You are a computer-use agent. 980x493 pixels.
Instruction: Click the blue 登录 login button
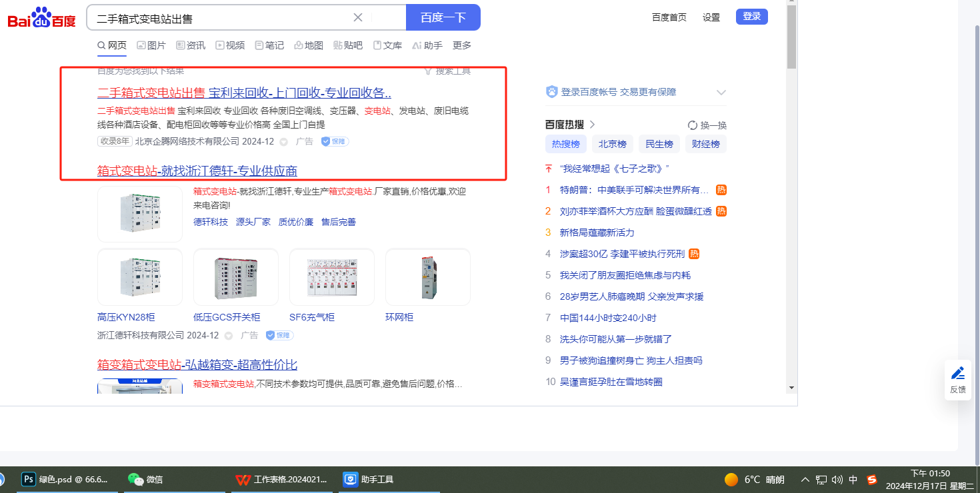[x=752, y=17]
